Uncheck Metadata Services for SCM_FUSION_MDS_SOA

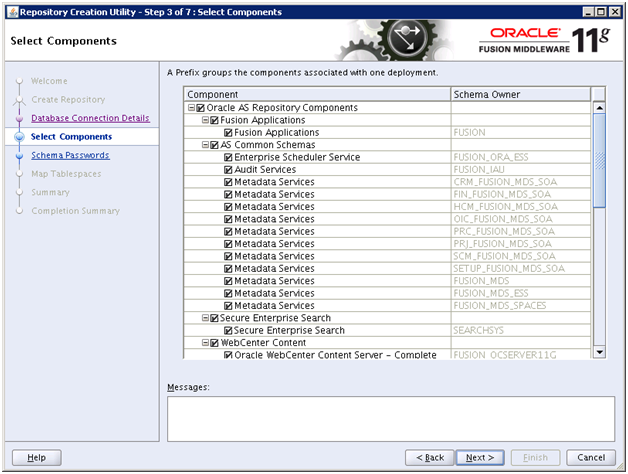click(228, 256)
